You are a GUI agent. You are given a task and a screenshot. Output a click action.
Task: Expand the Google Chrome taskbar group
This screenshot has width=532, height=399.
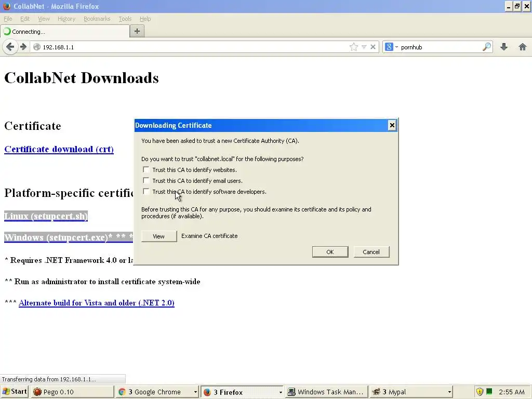(x=195, y=392)
